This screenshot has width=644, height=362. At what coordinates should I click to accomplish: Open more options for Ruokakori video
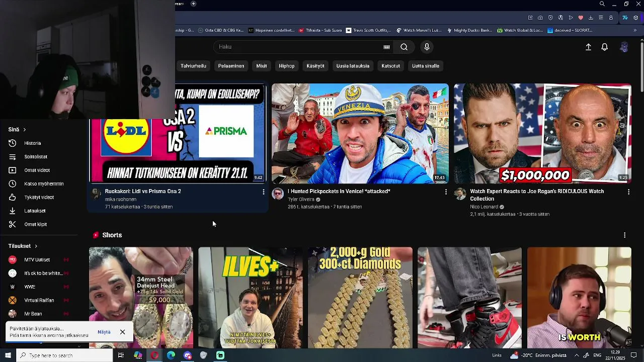[263, 192]
